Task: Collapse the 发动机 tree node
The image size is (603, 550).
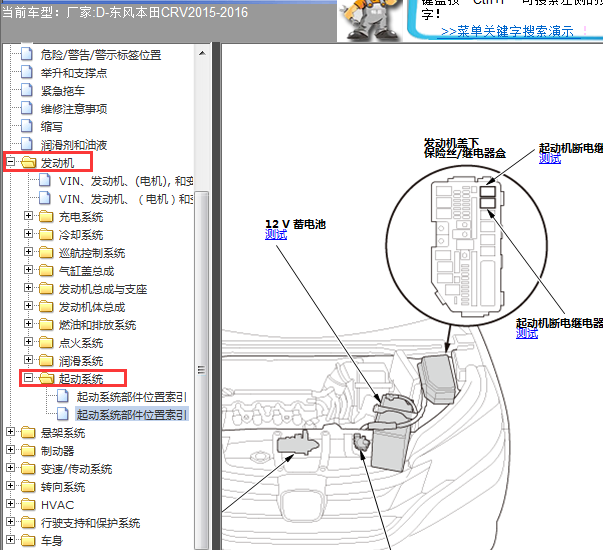Action: tap(10, 162)
